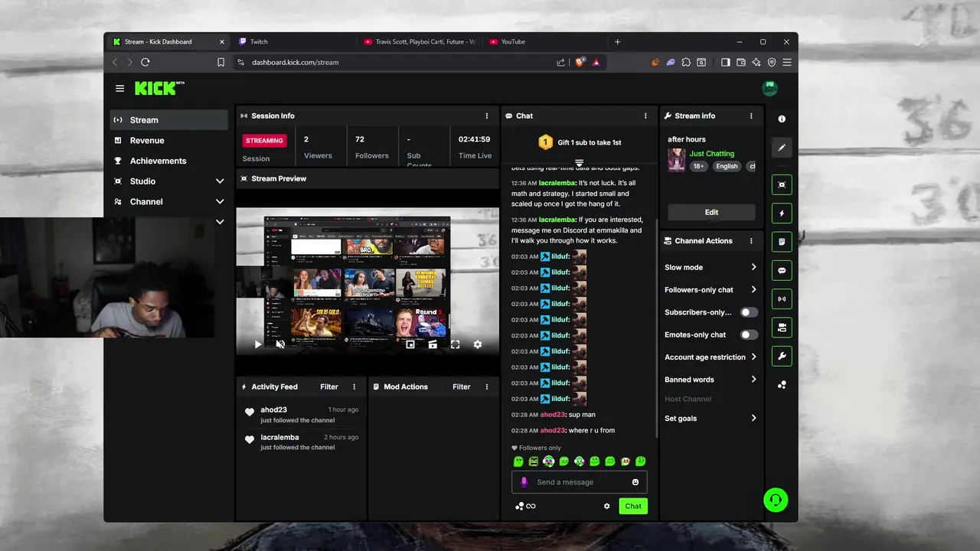Screen dimensions: 980x551
Task: Open Set goals settings
Action: click(x=710, y=419)
